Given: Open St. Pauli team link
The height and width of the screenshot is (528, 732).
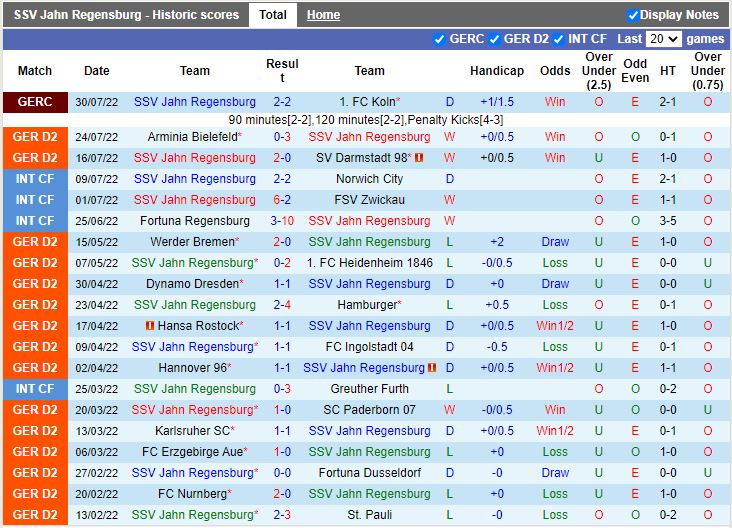Looking at the screenshot, I should point(369,515).
